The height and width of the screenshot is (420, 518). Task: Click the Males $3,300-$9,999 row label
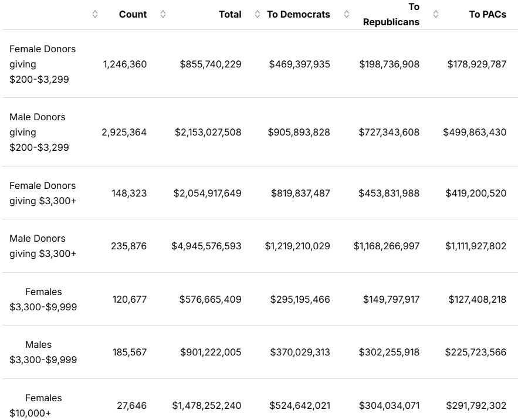(43, 352)
